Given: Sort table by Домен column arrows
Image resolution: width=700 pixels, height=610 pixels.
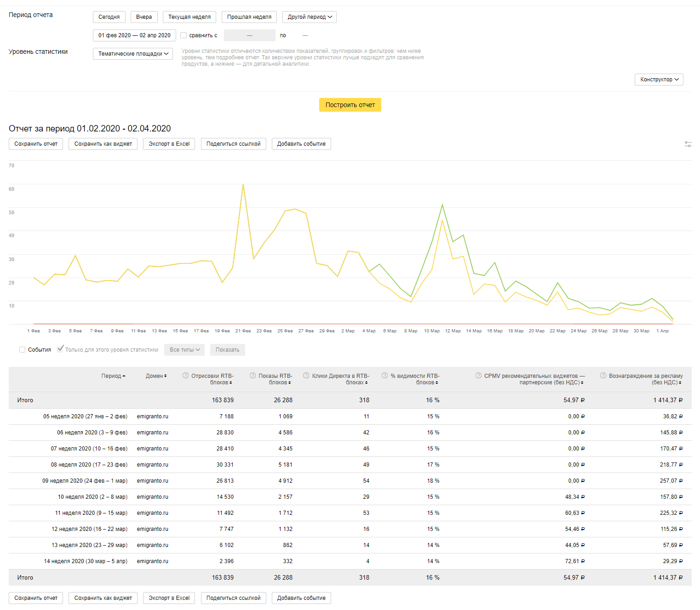Looking at the screenshot, I should click(165, 376).
